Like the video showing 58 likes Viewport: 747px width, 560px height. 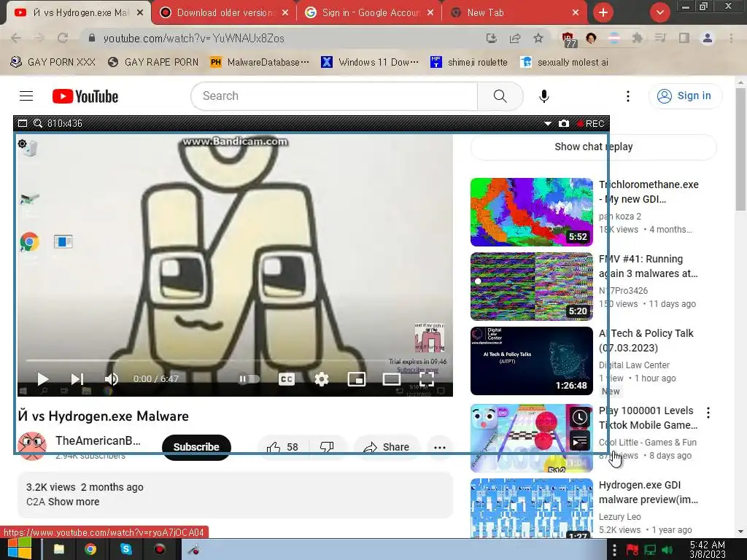[283, 447]
